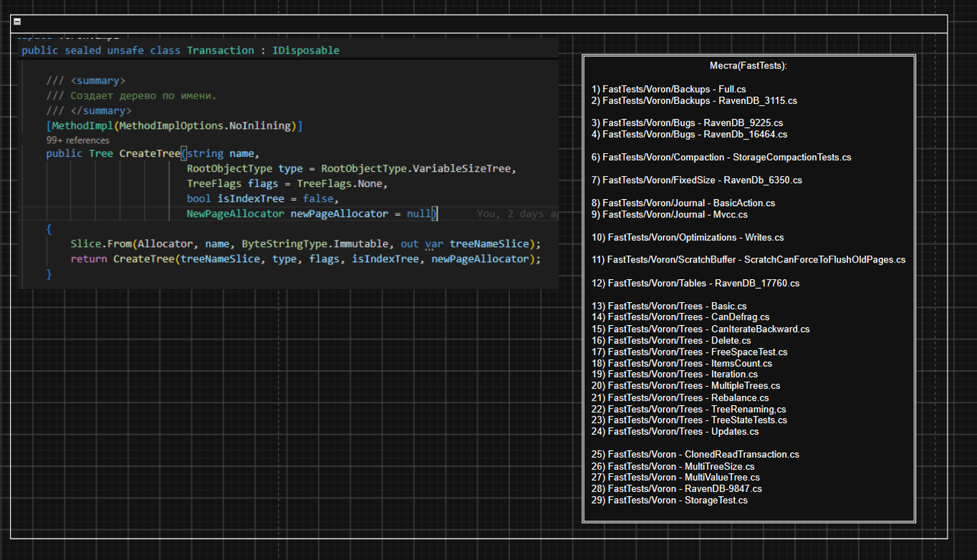This screenshot has width=977, height=560.
Task: Click the "Voron - RavenDB-9847.cs" line
Action: coord(676,488)
